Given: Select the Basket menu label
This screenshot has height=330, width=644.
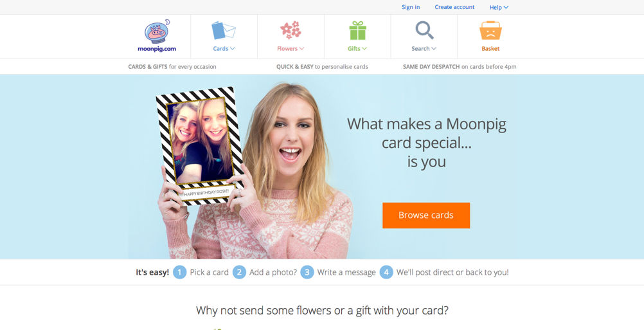Looking at the screenshot, I should pos(490,48).
